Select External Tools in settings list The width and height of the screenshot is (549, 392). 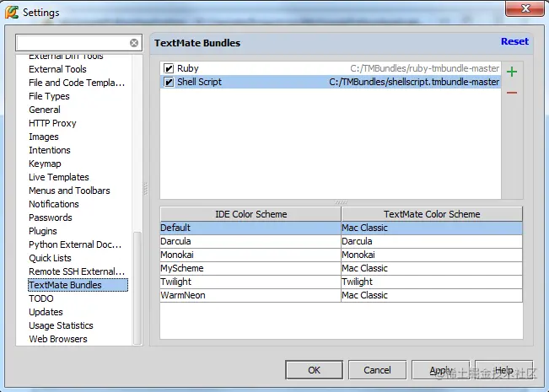click(57, 69)
